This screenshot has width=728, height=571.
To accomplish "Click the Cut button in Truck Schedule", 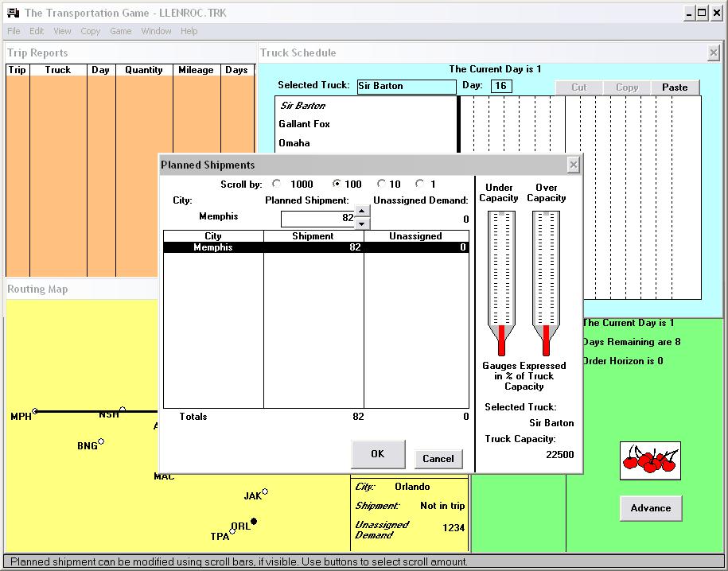I will (579, 87).
